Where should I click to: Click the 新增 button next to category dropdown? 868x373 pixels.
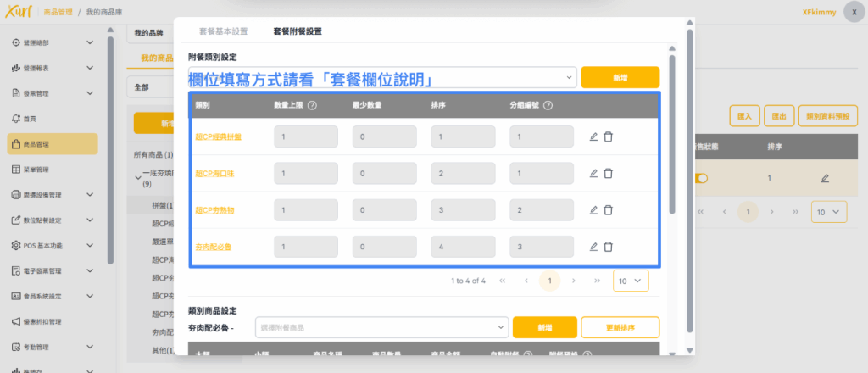pyautogui.click(x=620, y=77)
